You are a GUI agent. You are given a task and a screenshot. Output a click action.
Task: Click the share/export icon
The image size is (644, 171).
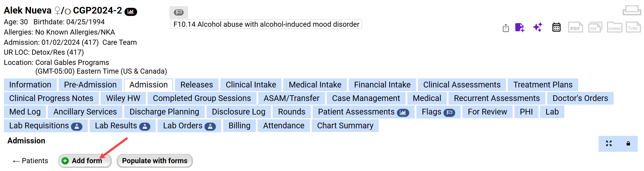click(x=506, y=28)
